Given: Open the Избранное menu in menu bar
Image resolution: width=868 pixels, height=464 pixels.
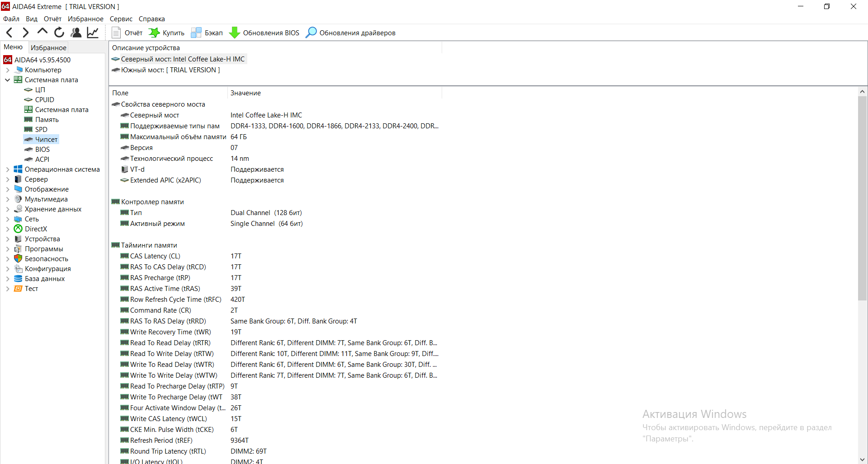Looking at the screenshot, I should (x=85, y=19).
